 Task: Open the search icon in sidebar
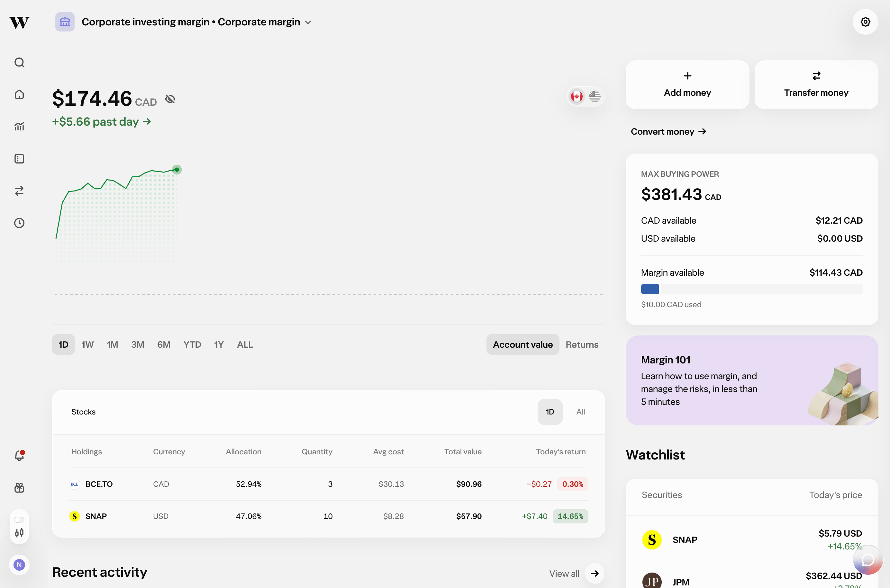point(19,62)
